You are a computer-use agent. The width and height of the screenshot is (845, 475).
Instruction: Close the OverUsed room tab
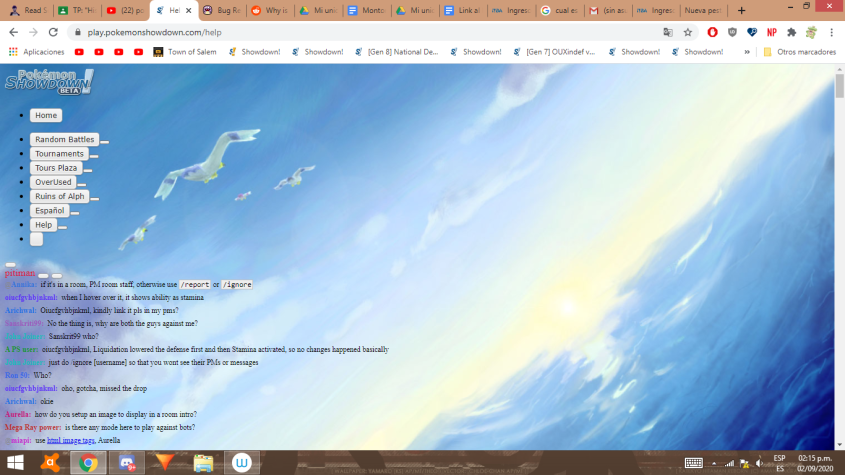click(82, 185)
